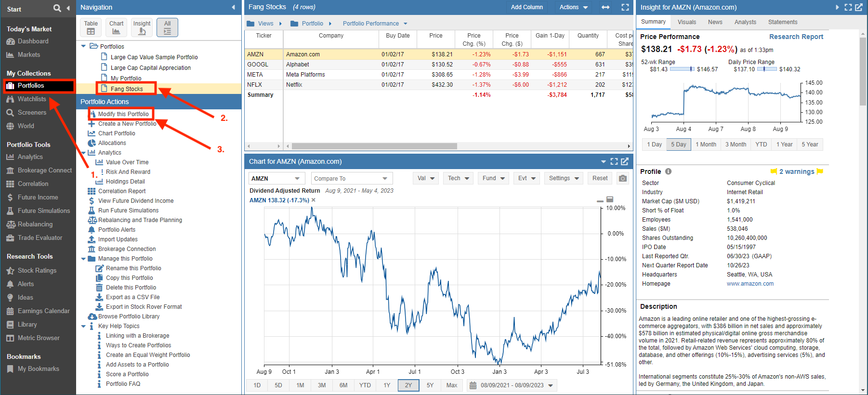This screenshot has height=395, width=868.
Task: Click the chart legend save icon
Action: (x=610, y=199)
